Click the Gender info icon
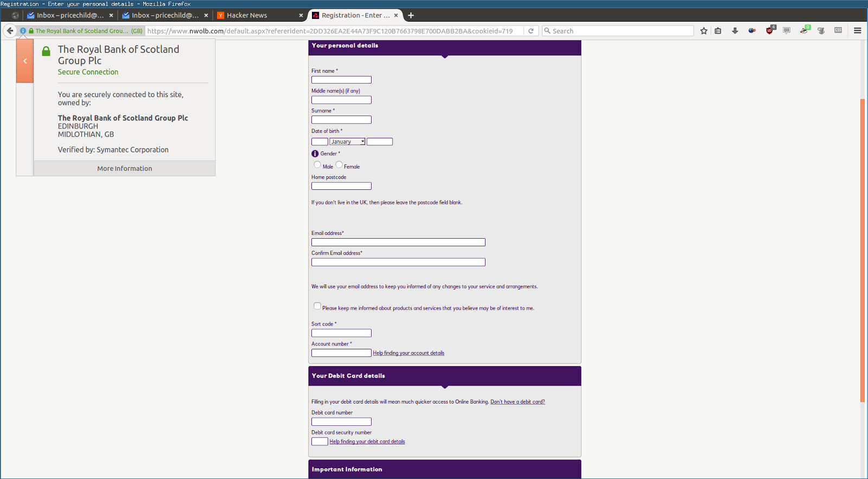This screenshot has height=479, width=868. (x=315, y=154)
